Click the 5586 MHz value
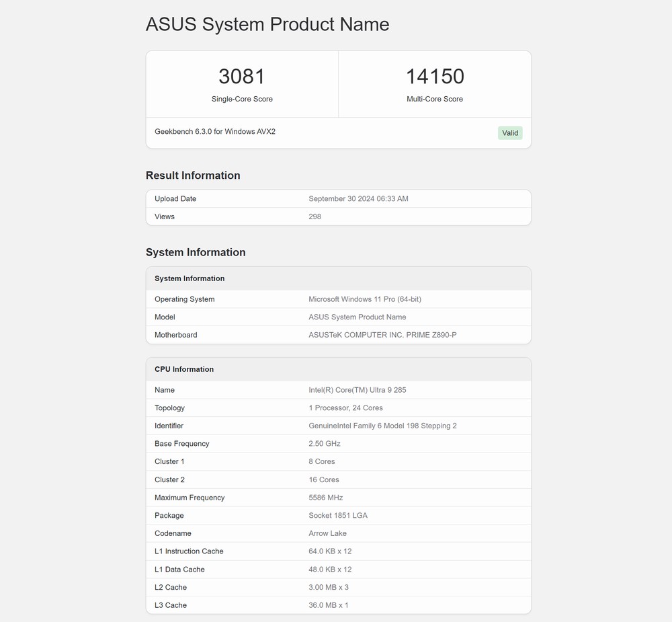This screenshot has height=622, width=672. point(326,498)
